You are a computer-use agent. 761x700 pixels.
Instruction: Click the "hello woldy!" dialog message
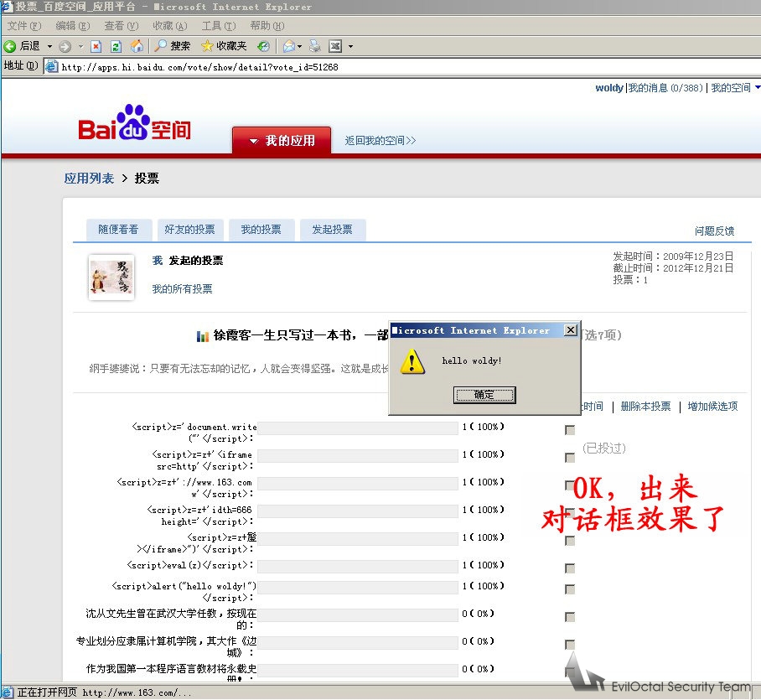pyautogui.click(x=472, y=360)
